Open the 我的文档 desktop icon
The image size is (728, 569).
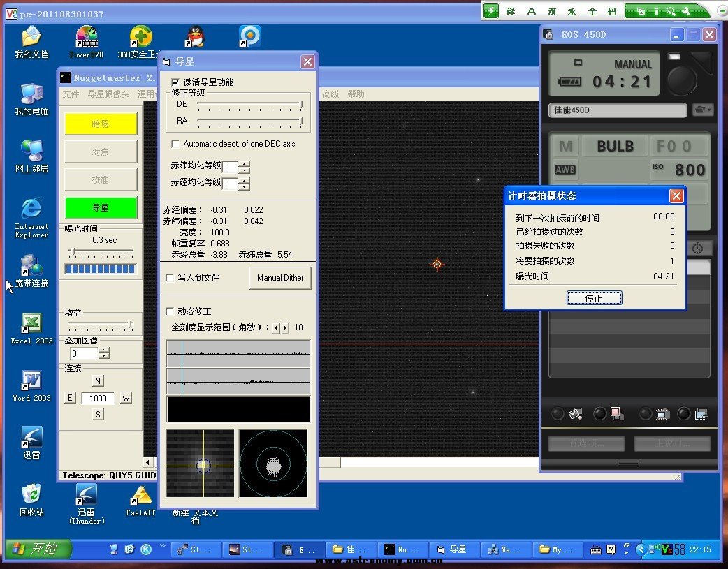pos(31,42)
